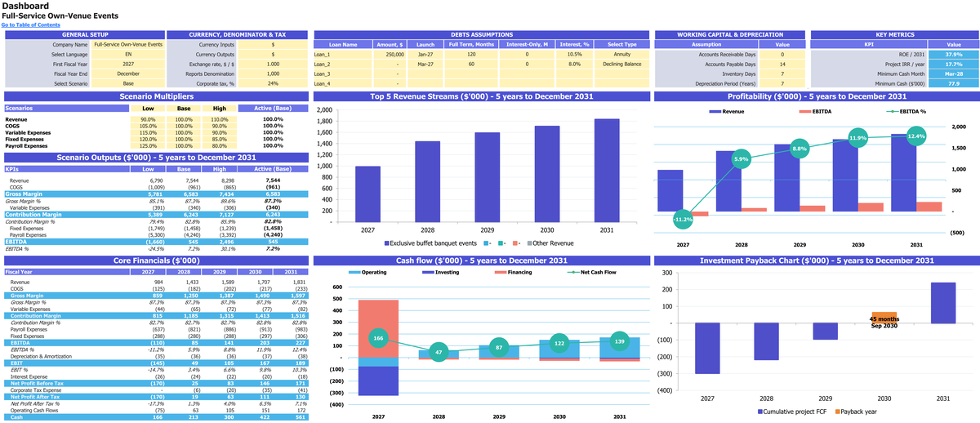The width and height of the screenshot is (980, 423).
Task: Open Loan_2 type cell showing Declining Balance
Action: point(621,64)
